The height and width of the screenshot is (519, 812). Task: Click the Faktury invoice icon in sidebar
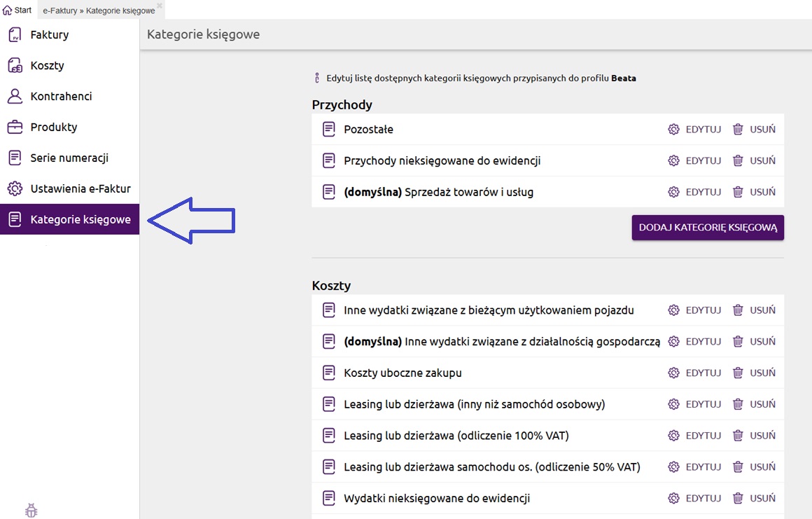click(x=15, y=35)
